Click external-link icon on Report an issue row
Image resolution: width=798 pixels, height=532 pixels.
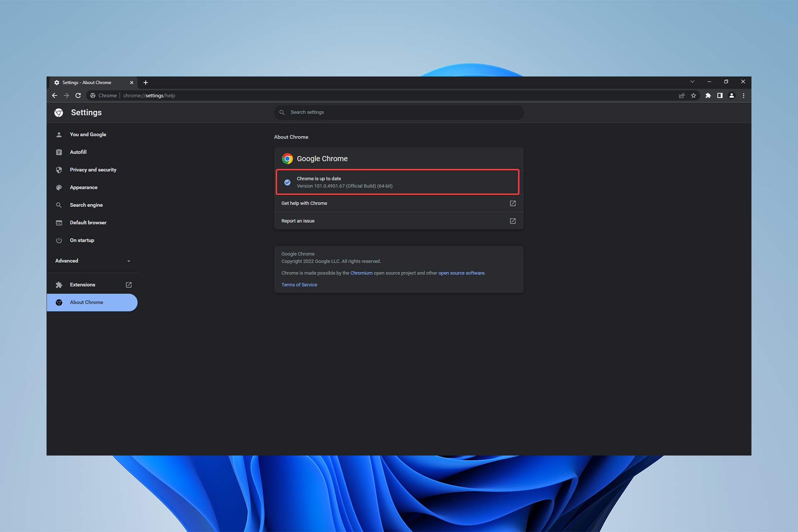tap(513, 221)
